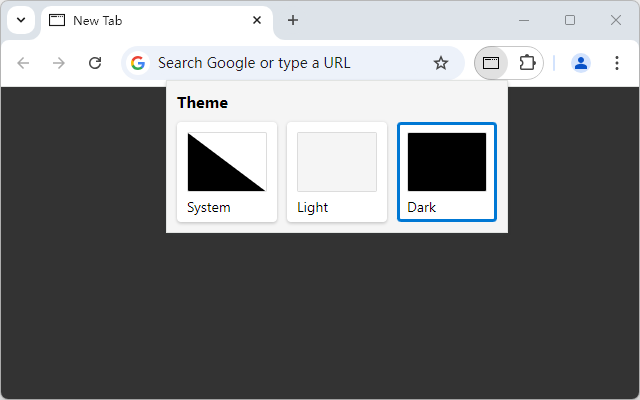Click the System theme split preview thumbnail

tap(227, 161)
